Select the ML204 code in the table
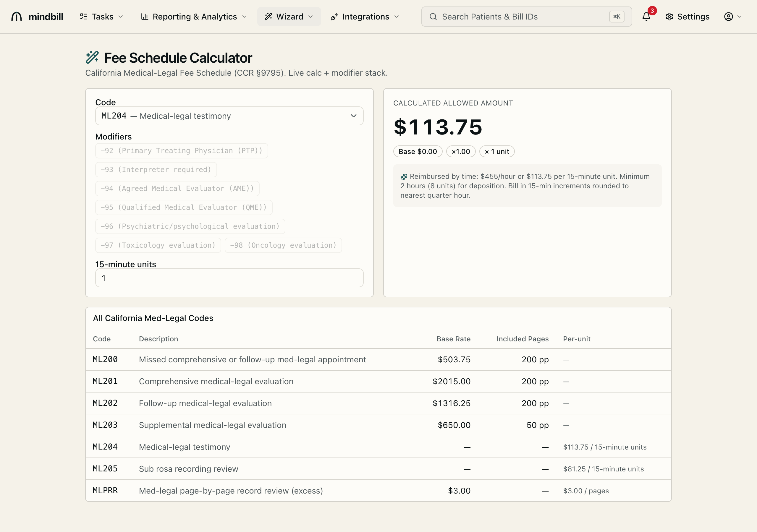Viewport: 757px width, 532px height. point(105,447)
